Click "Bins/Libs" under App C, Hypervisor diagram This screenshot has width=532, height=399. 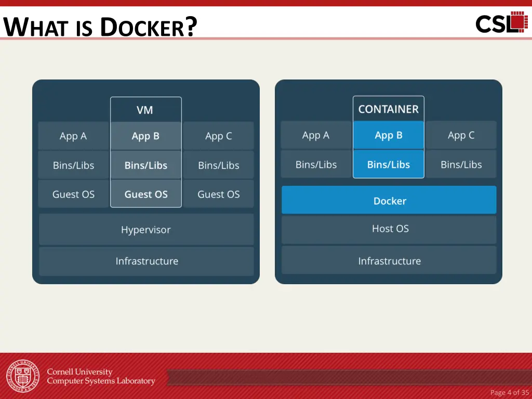(219, 165)
